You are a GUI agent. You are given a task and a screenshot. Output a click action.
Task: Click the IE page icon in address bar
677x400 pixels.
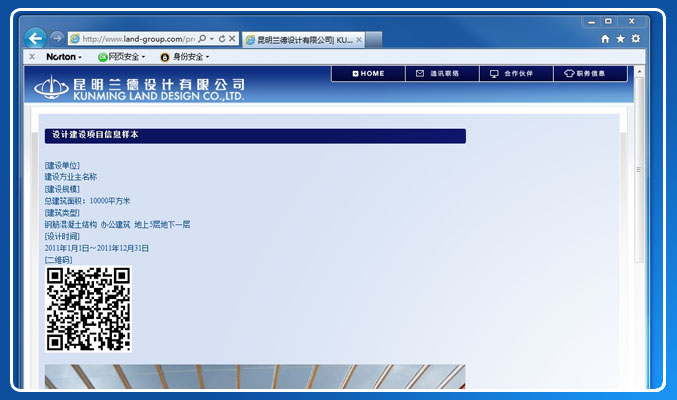[75, 39]
